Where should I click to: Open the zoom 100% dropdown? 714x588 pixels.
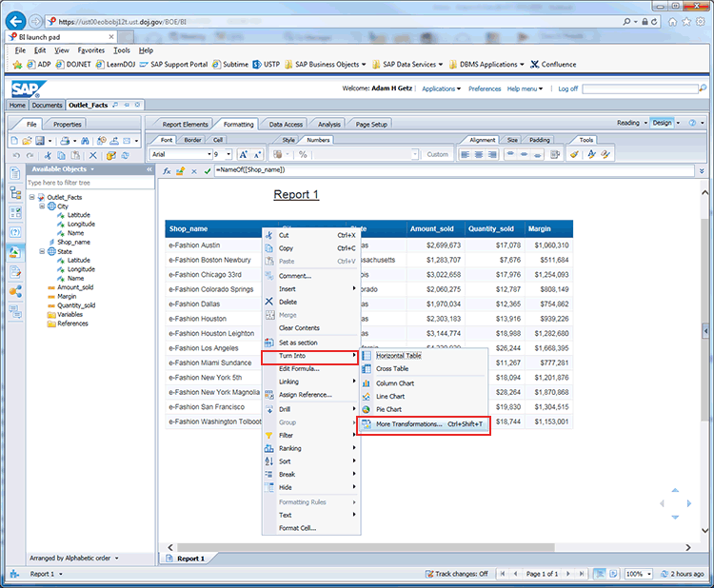tap(649, 574)
